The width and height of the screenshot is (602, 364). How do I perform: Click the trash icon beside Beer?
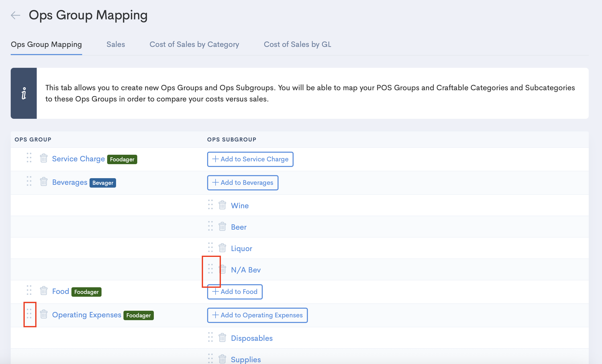222,227
